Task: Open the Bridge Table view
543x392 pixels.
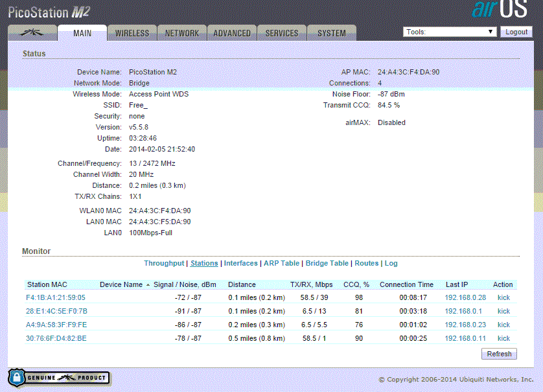Action: 327,263
